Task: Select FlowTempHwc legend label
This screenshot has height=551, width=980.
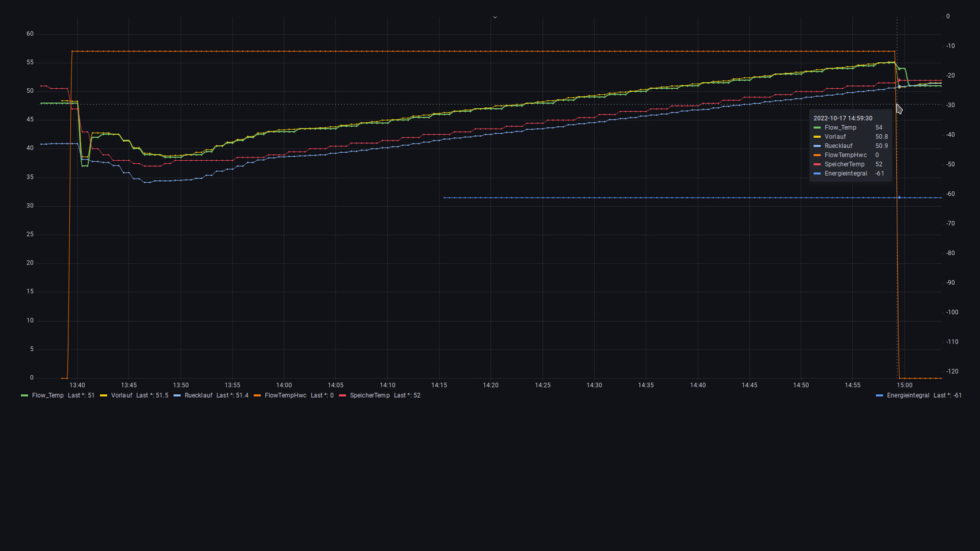Action: click(x=285, y=395)
